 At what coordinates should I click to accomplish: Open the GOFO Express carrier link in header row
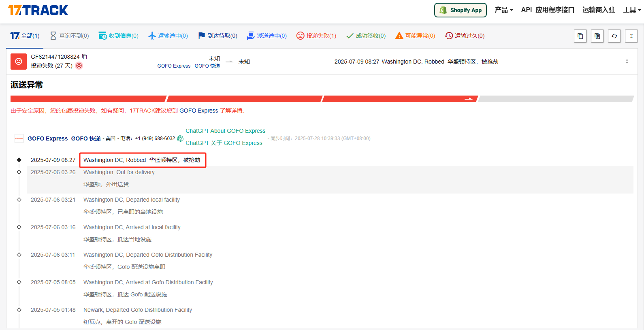(x=174, y=66)
